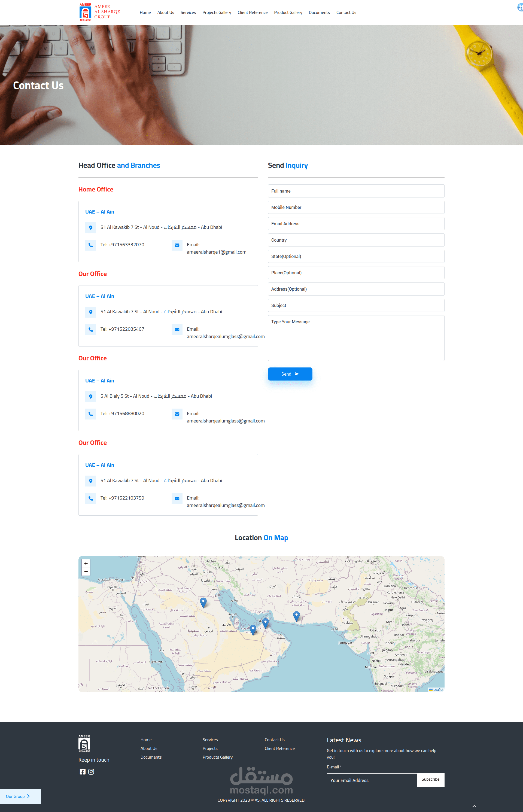
Task: Click the scroll-to-top arrow in footer
Action: point(474,806)
